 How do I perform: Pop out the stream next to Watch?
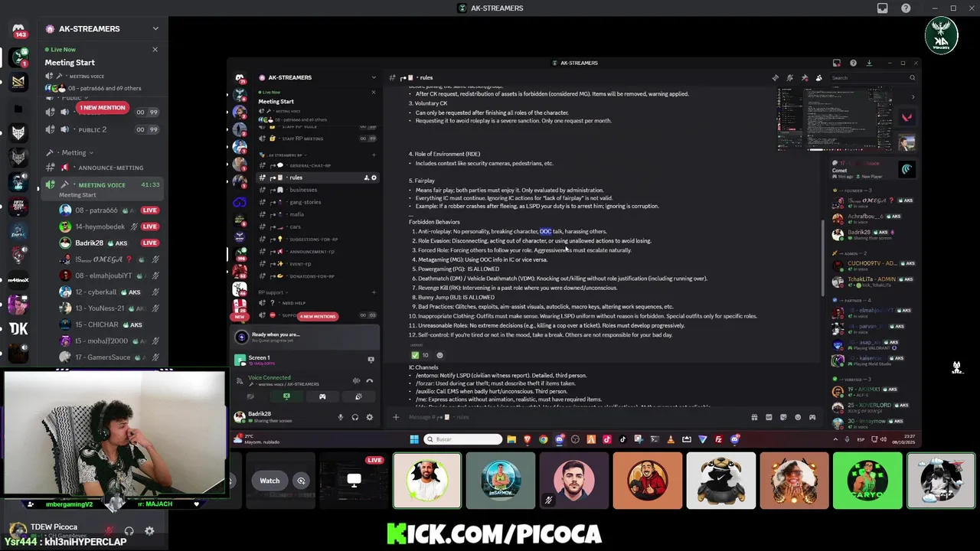pyautogui.click(x=301, y=481)
